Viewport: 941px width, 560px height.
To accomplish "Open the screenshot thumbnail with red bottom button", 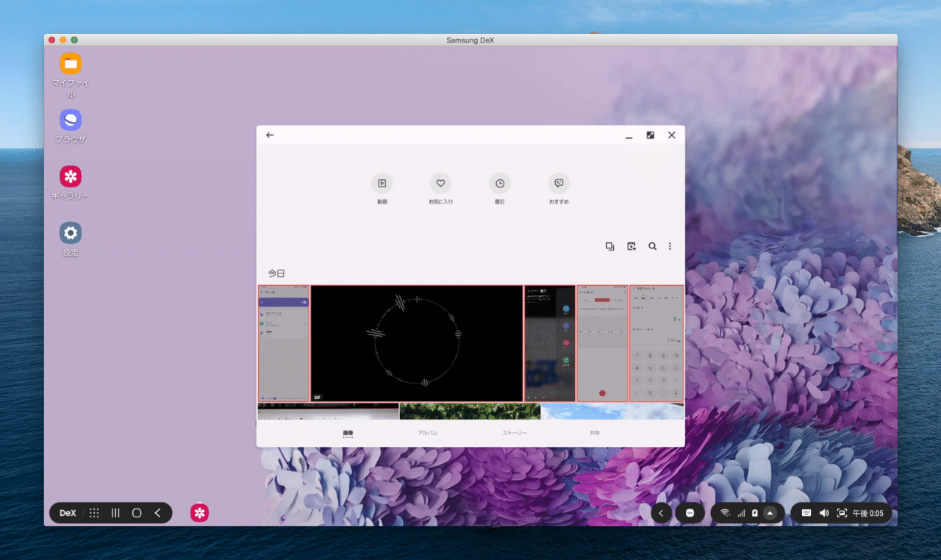I will pos(602,344).
